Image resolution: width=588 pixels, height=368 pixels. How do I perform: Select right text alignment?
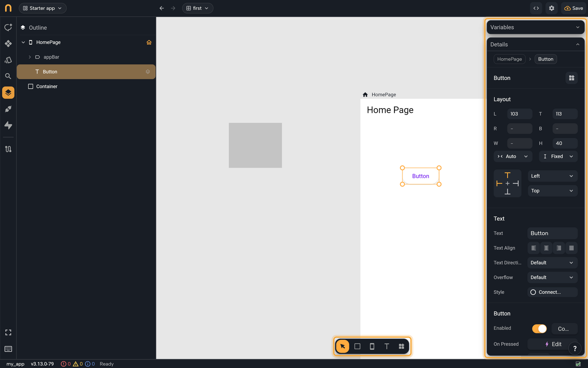click(x=559, y=248)
